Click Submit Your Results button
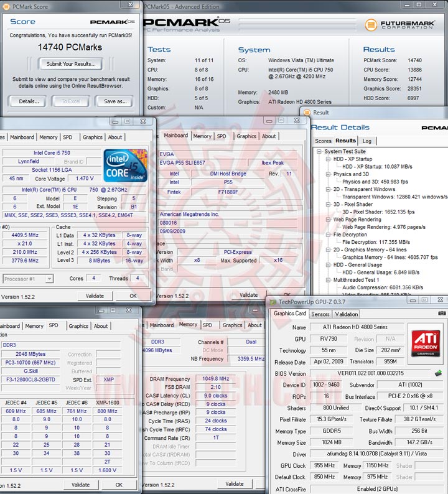The width and height of the screenshot is (448, 494). tap(71, 64)
